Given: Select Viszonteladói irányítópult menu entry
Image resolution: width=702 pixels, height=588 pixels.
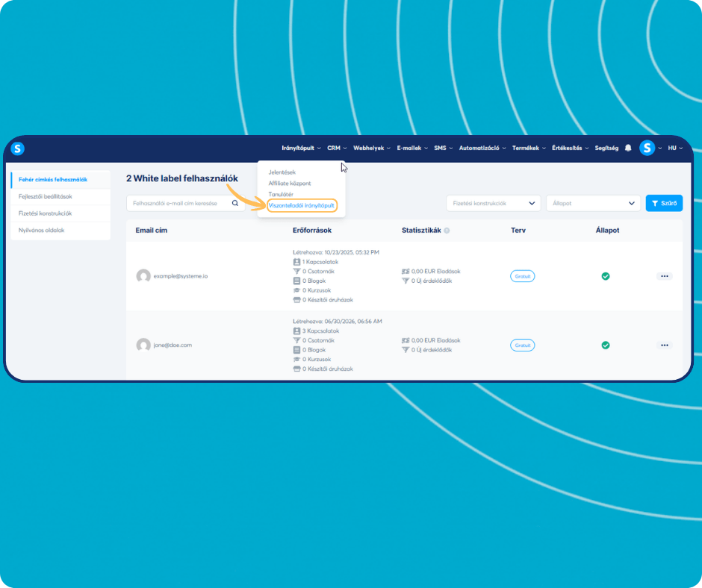Looking at the screenshot, I should click(302, 205).
